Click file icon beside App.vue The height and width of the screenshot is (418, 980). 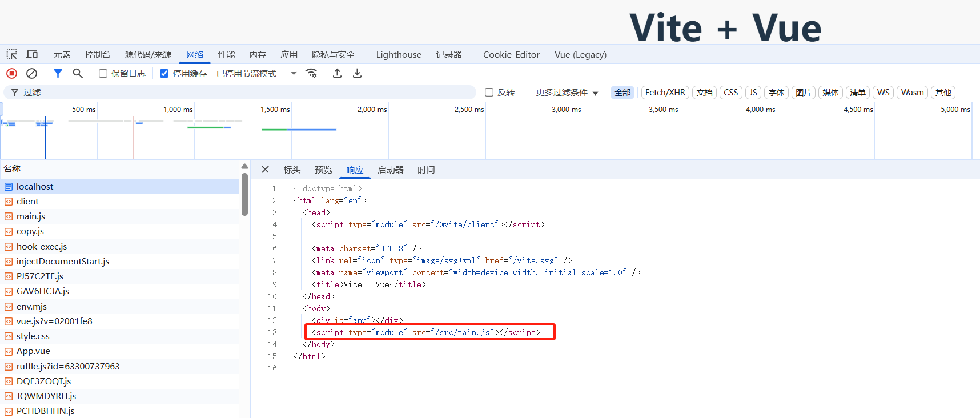(9, 351)
